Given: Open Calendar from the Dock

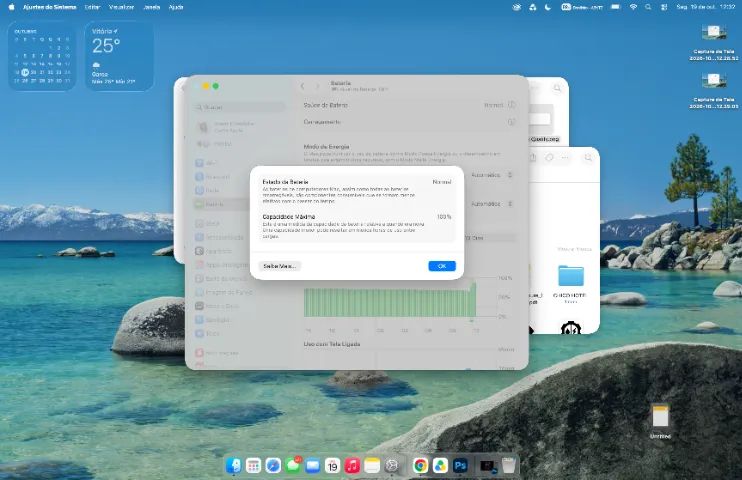Looking at the screenshot, I should click(332, 466).
